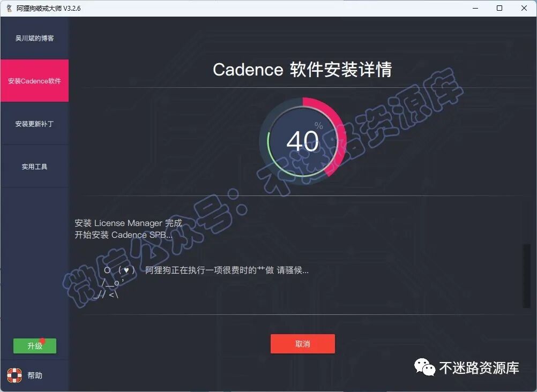Click the log area vertical scrollbar

click(x=526, y=276)
